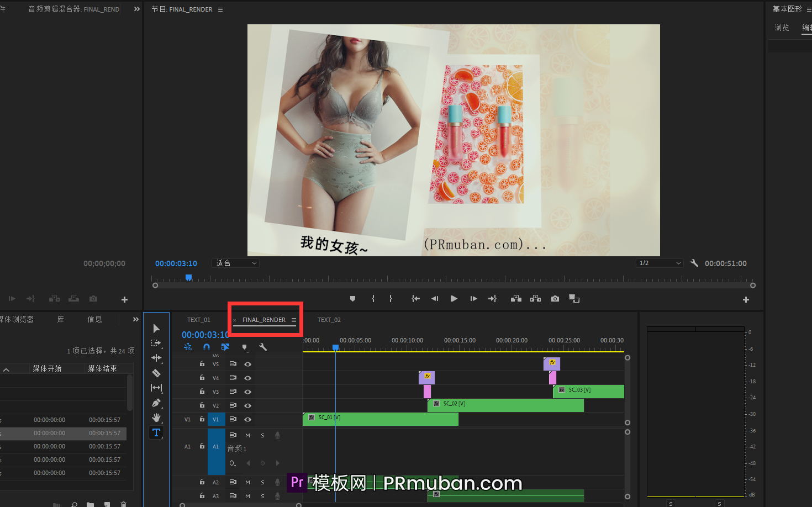Open playback resolution dropdown 1/2
The width and height of the screenshot is (812, 507).
(x=660, y=263)
